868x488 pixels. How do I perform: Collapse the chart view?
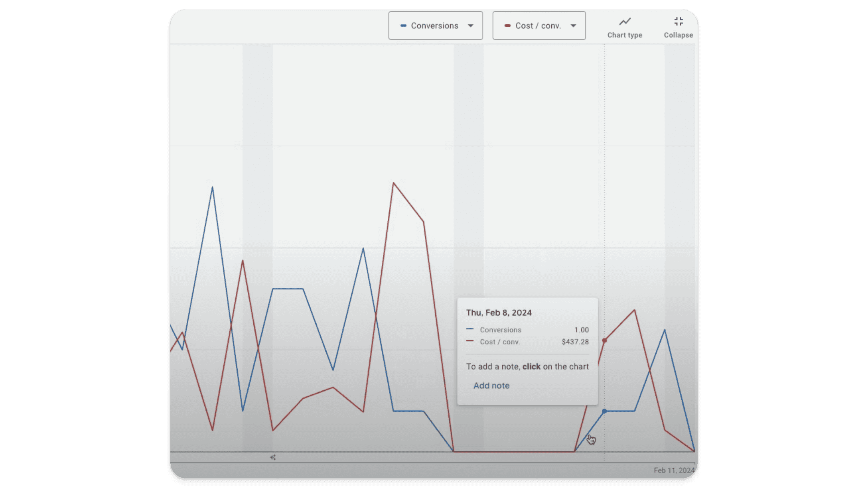[678, 28]
